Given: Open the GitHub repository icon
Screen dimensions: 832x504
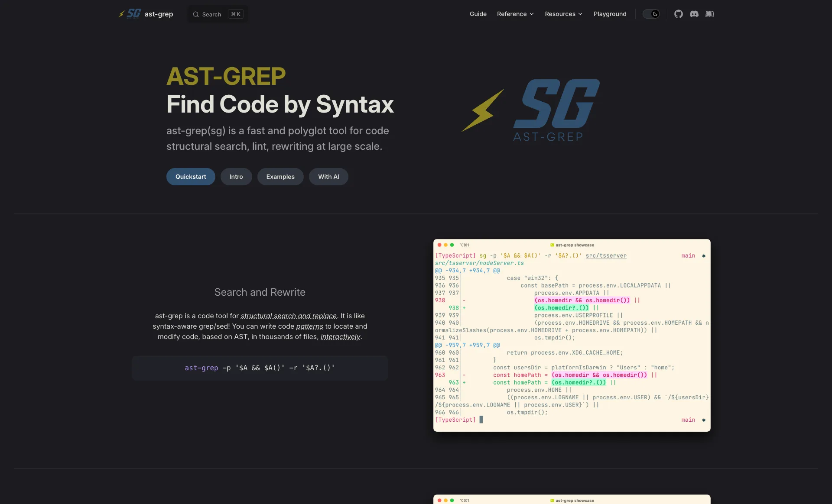Looking at the screenshot, I should (x=679, y=14).
